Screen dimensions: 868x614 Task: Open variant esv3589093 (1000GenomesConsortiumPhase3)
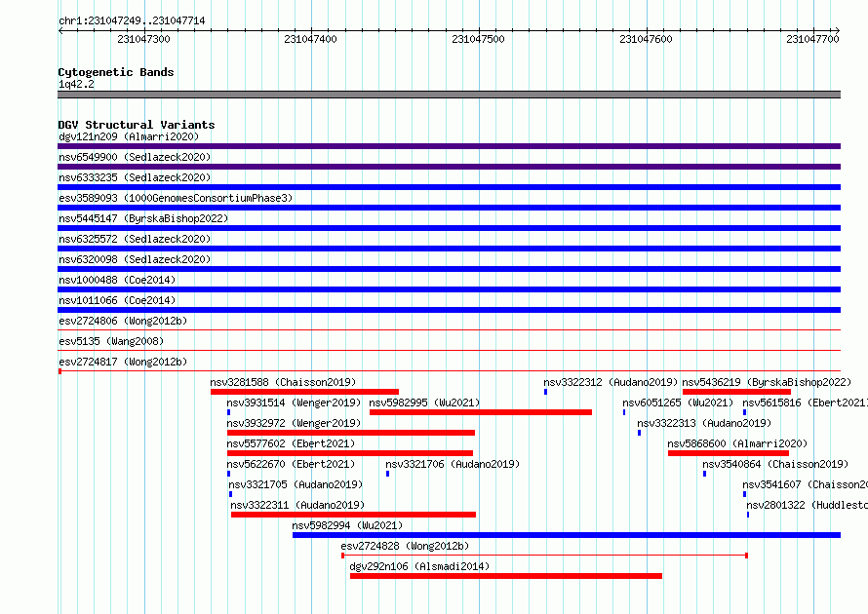point(176,198)
